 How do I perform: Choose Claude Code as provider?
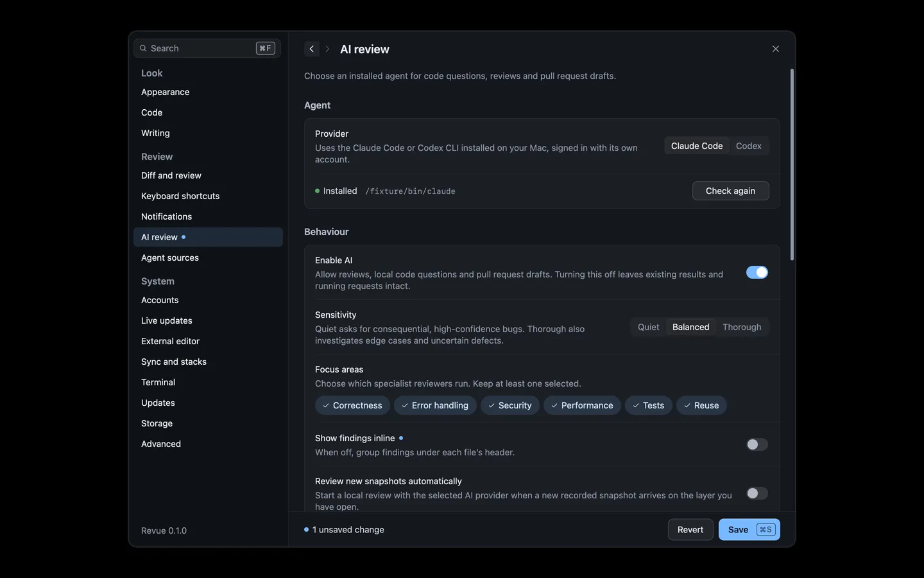coord(697,146)
